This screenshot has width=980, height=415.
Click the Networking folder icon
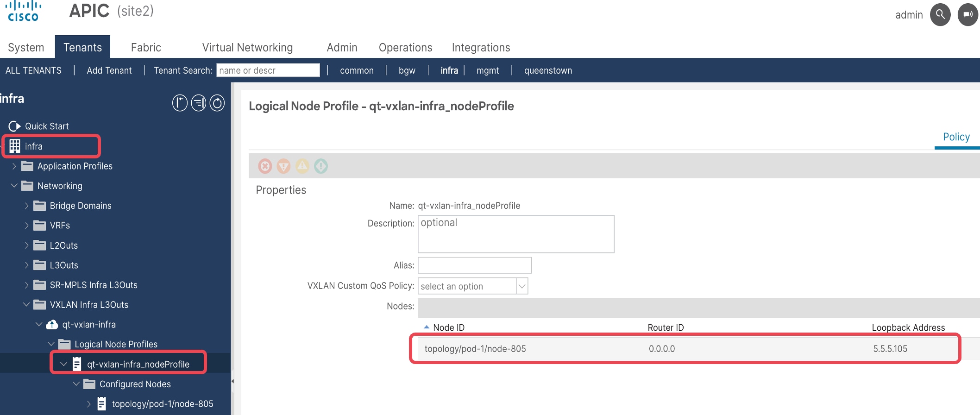click(27, 186)
